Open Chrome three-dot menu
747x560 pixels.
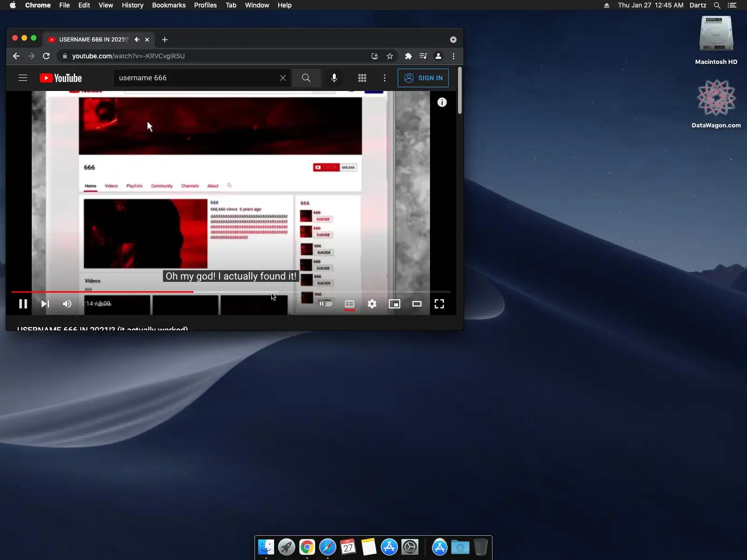453,56
